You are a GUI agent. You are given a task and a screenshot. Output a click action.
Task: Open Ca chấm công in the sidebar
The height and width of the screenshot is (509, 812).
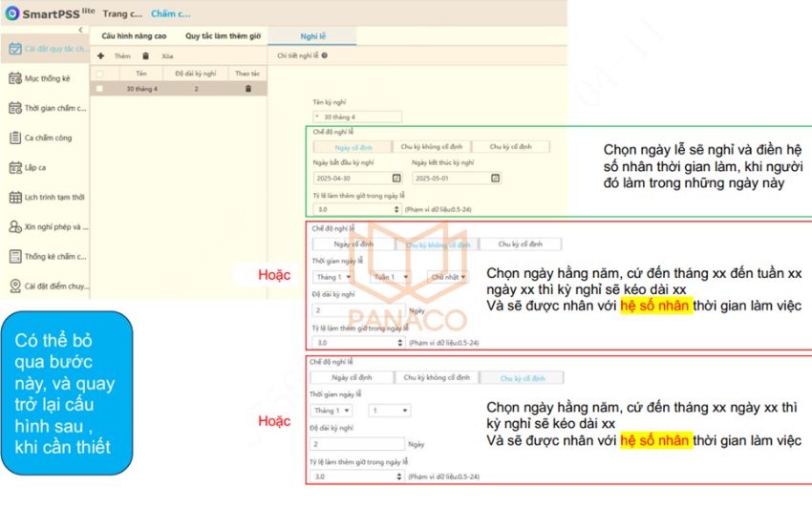pos(46,138)
